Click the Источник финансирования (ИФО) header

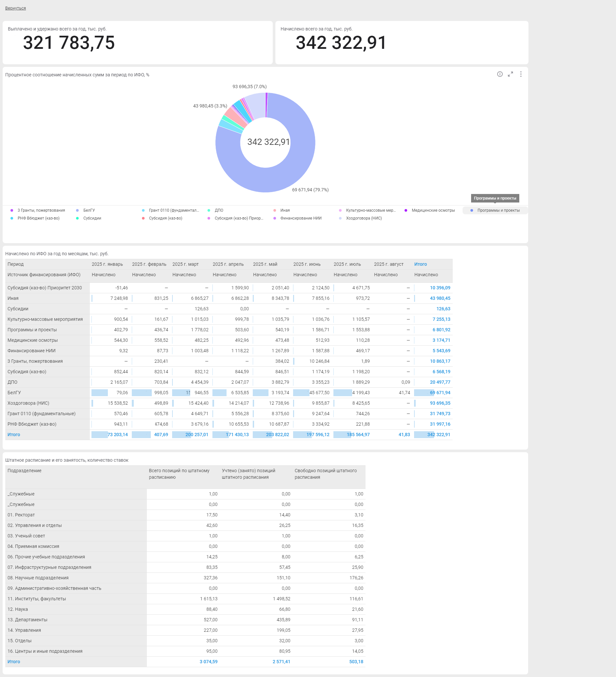tap(44, 275)
